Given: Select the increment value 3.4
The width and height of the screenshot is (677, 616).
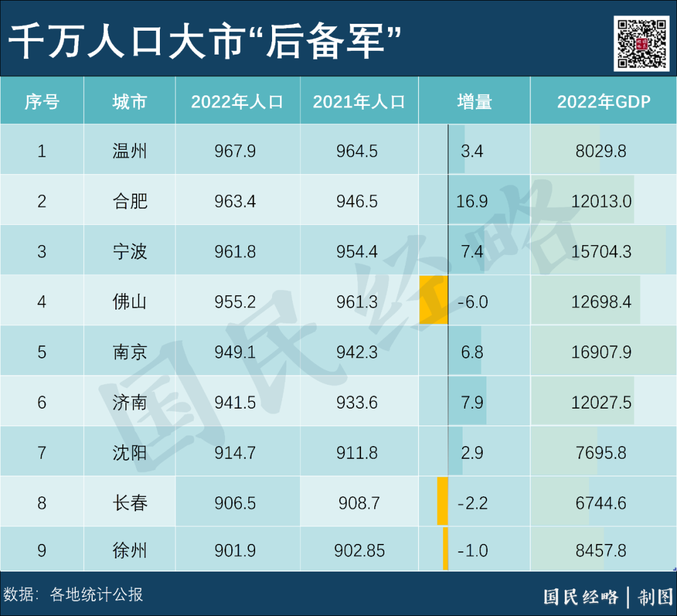Looking at the screenshot, I should (x=472, y=151).
